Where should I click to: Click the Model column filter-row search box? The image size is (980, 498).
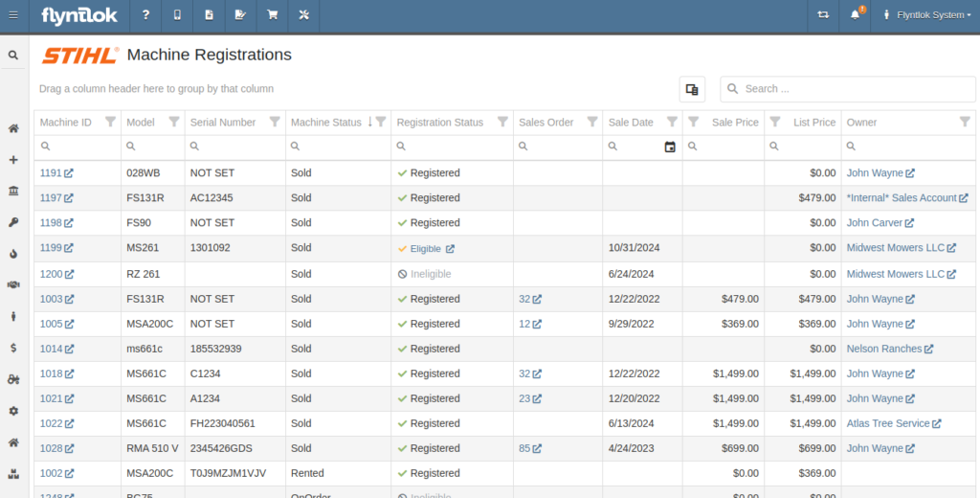[153, 147]
